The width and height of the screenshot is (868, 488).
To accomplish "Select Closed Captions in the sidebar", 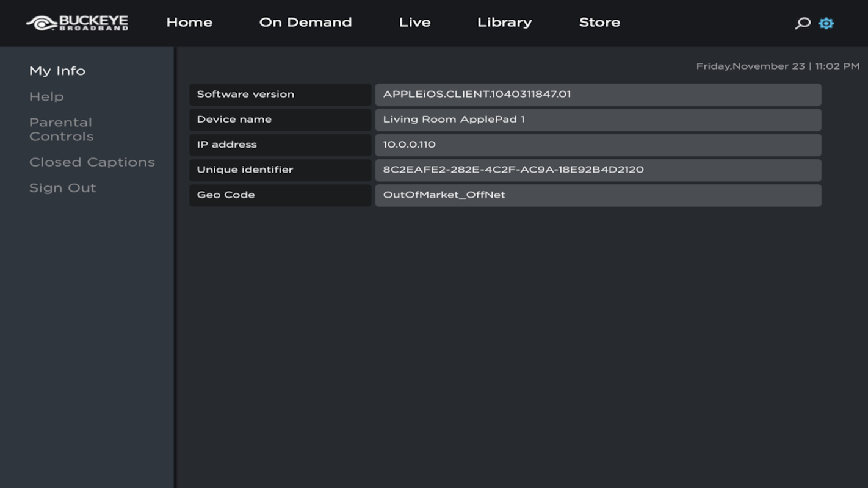I will click(92, 162).
